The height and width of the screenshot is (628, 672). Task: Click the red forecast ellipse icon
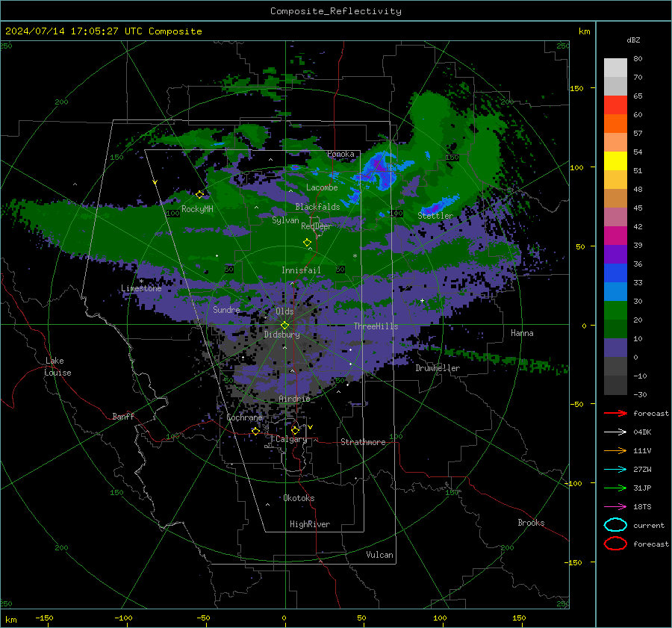tap(615, 544)
